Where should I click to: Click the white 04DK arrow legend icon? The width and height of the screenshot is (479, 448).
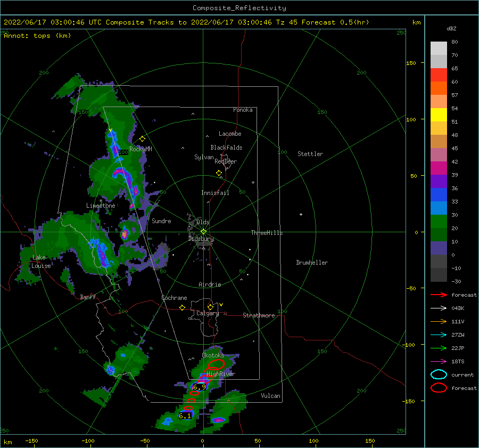point(439,308)
